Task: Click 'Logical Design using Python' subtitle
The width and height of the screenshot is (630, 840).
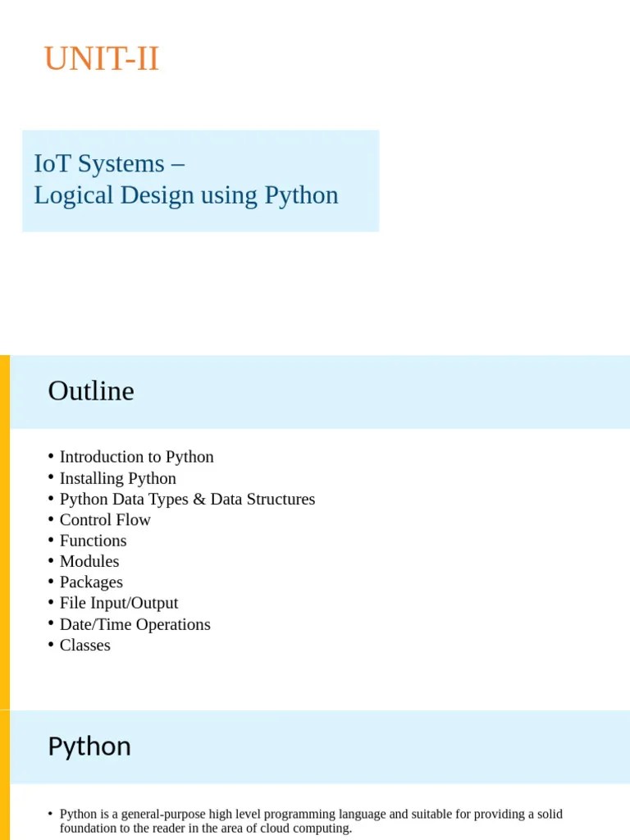Action: (x=186, y=195)
